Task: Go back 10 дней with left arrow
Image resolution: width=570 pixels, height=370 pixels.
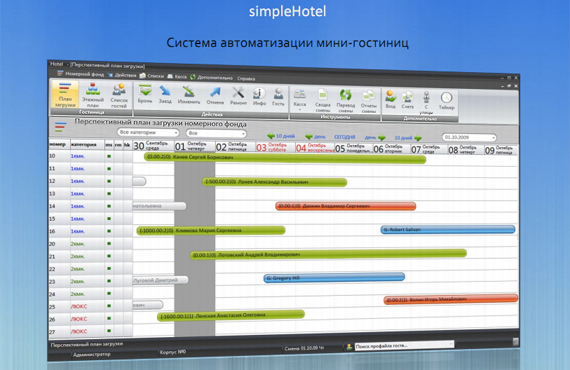Action: click(281, 136)
